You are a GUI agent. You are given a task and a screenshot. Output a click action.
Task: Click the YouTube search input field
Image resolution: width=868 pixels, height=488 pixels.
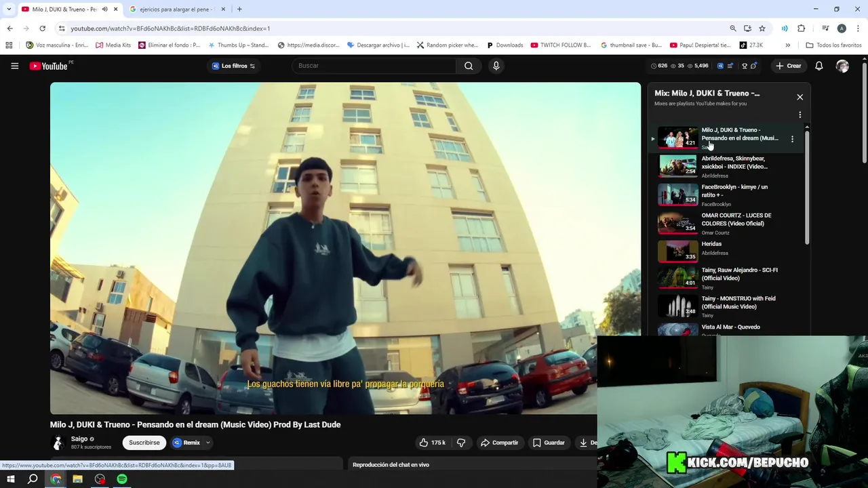[x=374, y=66]
